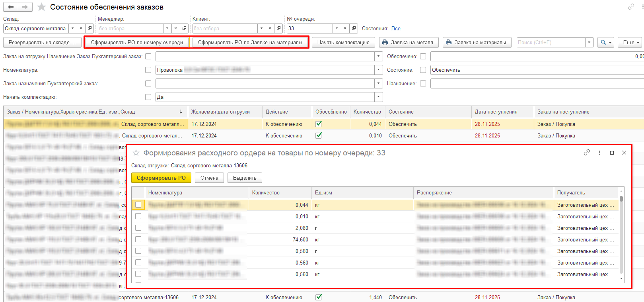This screenshot has width=644, height=302.
Task: Copy dialog link using chain icon
Action: [587, 153]
